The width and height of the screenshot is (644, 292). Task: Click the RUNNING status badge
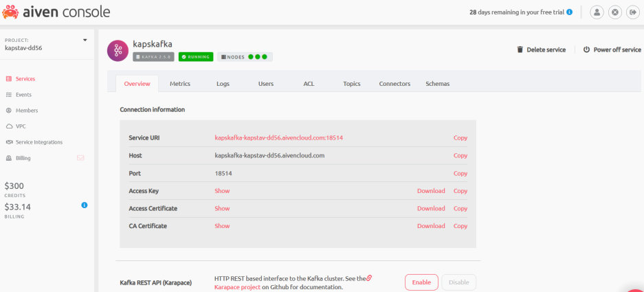point(196,56)
